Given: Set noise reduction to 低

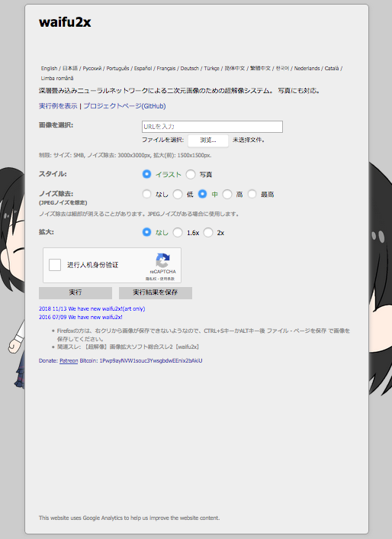Looking at the screenshot, I should (178, 194).
